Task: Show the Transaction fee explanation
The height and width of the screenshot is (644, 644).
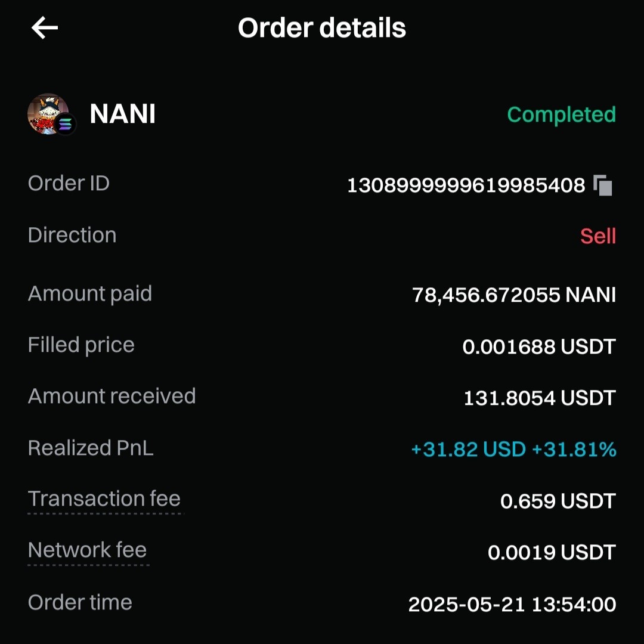Action: pos(104,499)
